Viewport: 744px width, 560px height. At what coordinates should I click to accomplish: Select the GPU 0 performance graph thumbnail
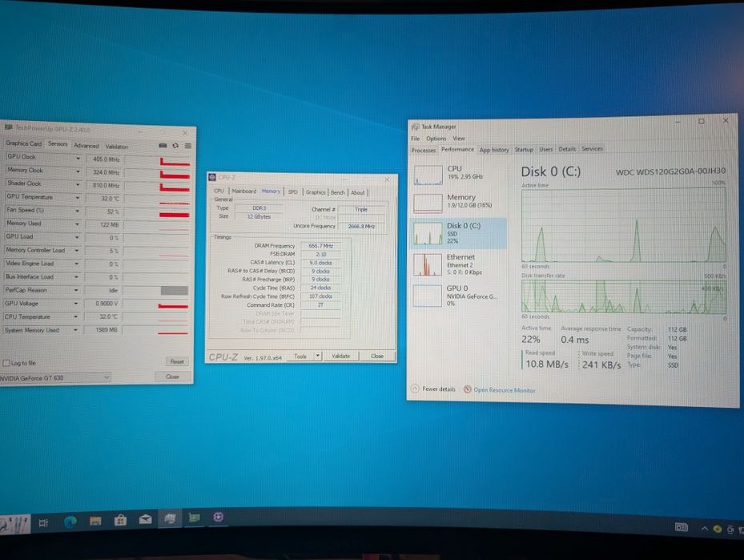(428, 296)
